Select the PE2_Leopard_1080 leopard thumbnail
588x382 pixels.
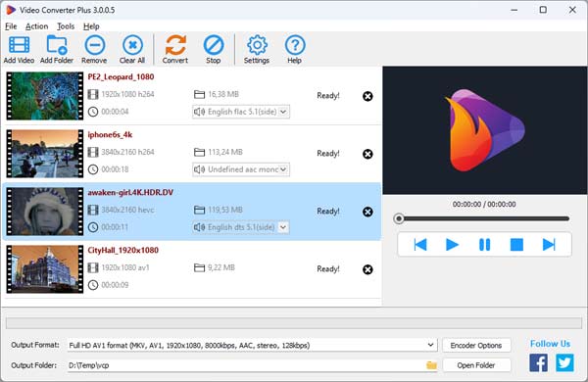coord(45,96)
